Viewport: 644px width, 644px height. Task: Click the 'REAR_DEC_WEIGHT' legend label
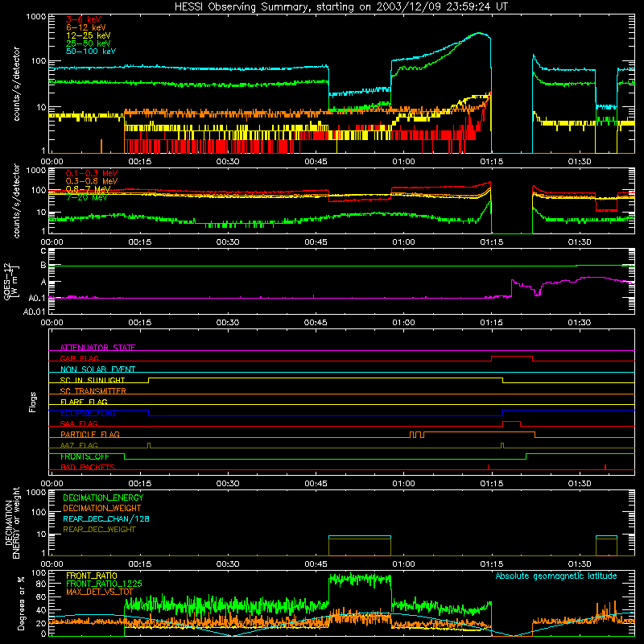[99, 530]
